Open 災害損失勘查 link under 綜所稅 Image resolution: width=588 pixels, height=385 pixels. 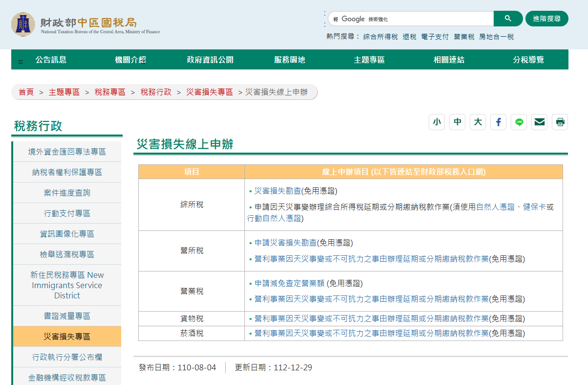pos(277,191)
